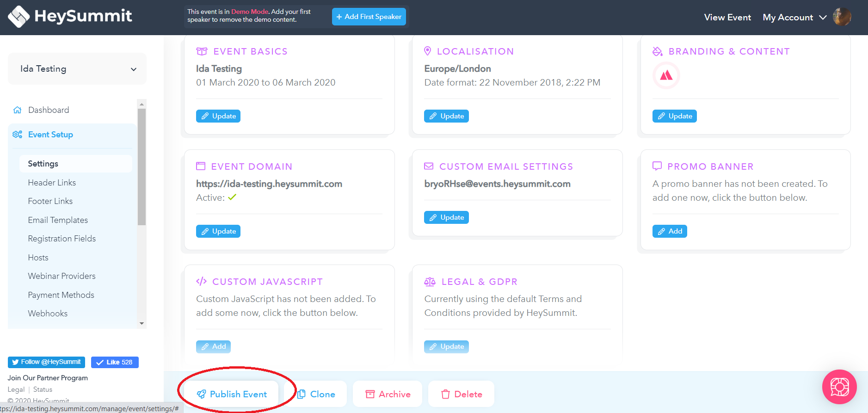Click Publish Event button
This screenshot has width=868, height=413.
[x=232, y=394]
